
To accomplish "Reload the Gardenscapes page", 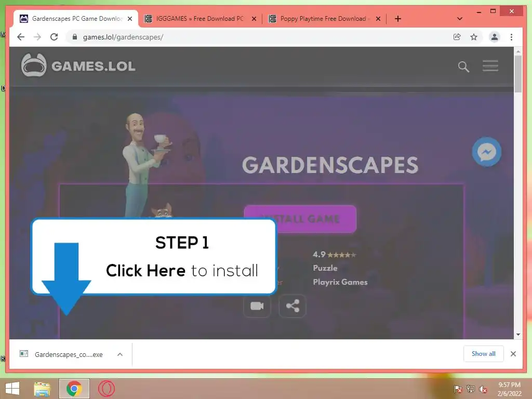I will click(x=54, y=37).
